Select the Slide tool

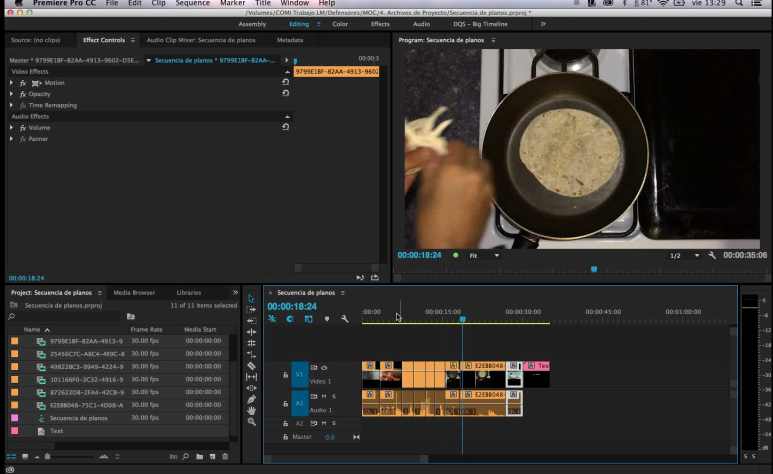(x=251, y=388)
